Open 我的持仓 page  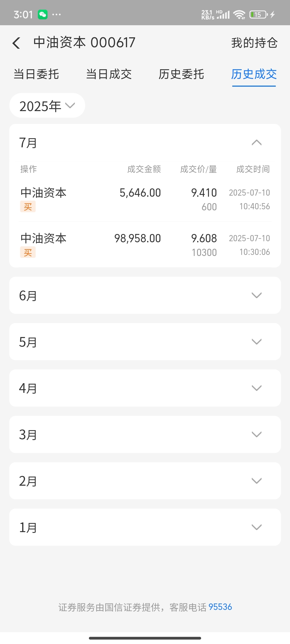254,43
